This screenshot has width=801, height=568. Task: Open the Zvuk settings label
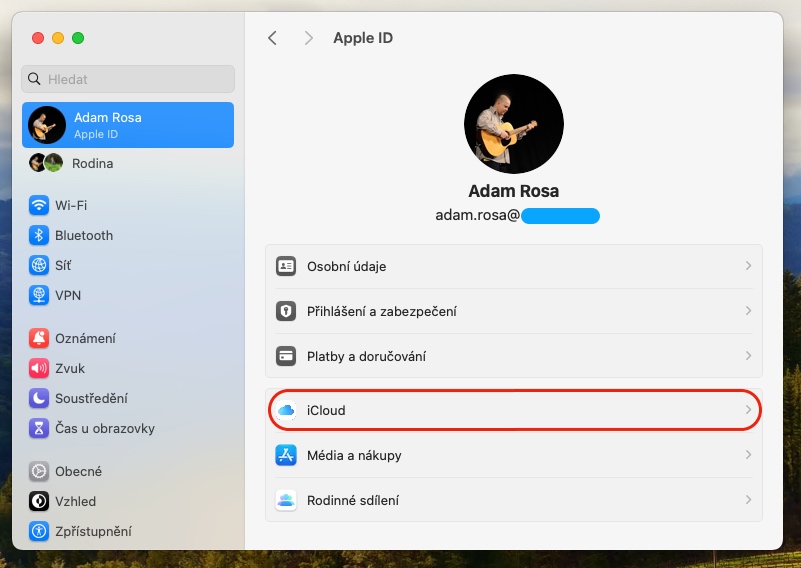(x=70, y=368)
